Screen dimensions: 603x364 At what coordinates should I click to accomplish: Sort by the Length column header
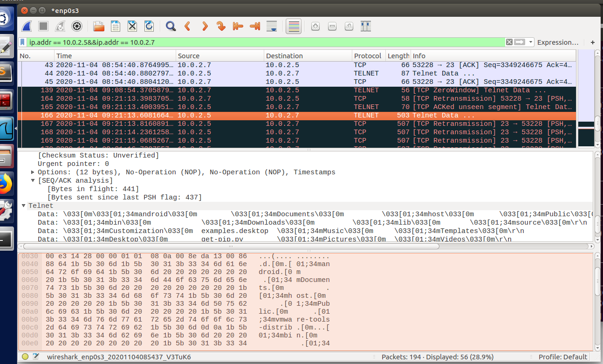(x=398, y=55)
